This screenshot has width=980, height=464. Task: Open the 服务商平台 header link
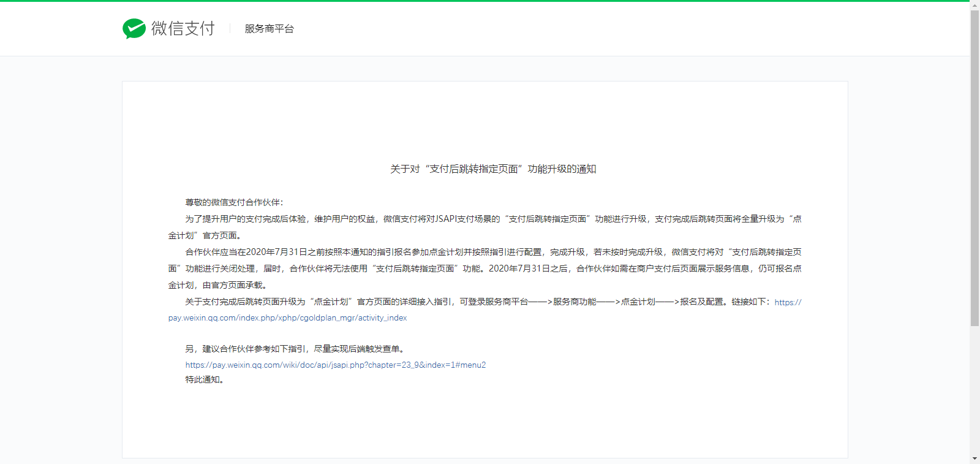[269, 29]
